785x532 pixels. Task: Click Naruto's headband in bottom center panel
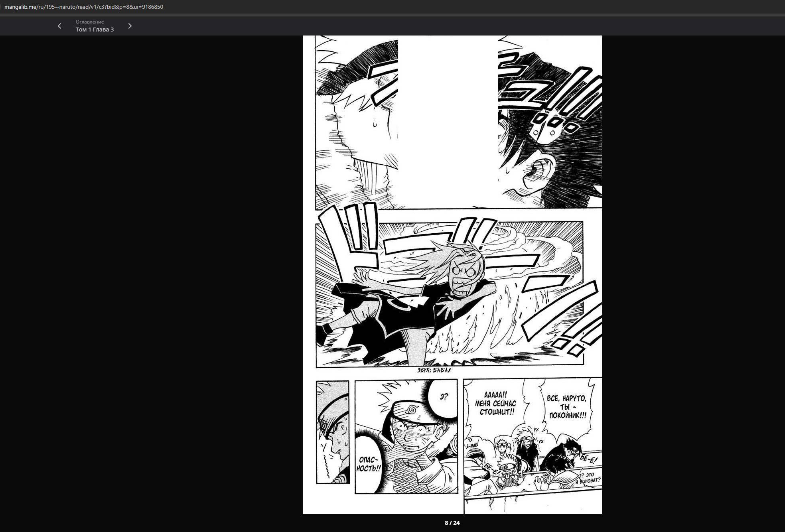pos(411,411)
